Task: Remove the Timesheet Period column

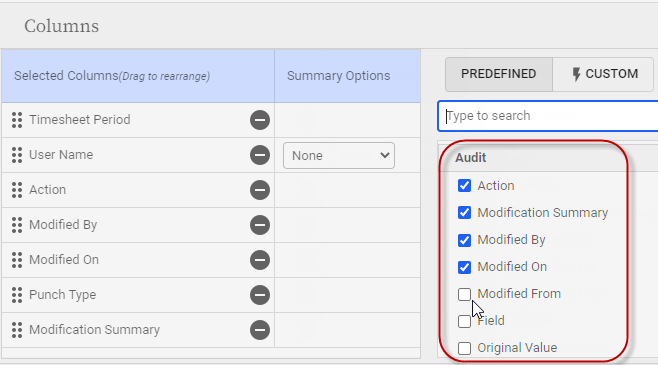Action: 260,120
